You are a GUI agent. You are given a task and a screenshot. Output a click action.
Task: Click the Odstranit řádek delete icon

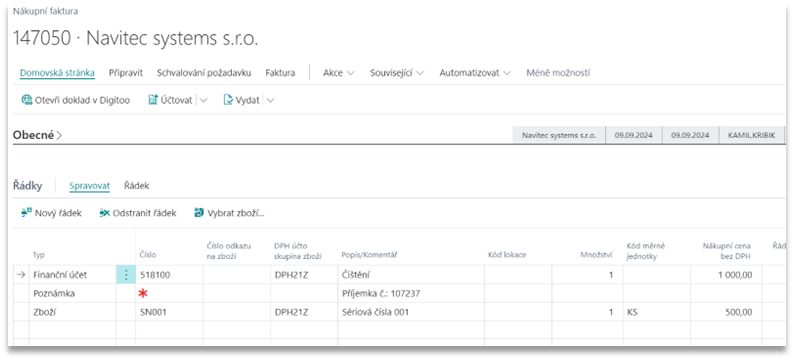(105, 213)
